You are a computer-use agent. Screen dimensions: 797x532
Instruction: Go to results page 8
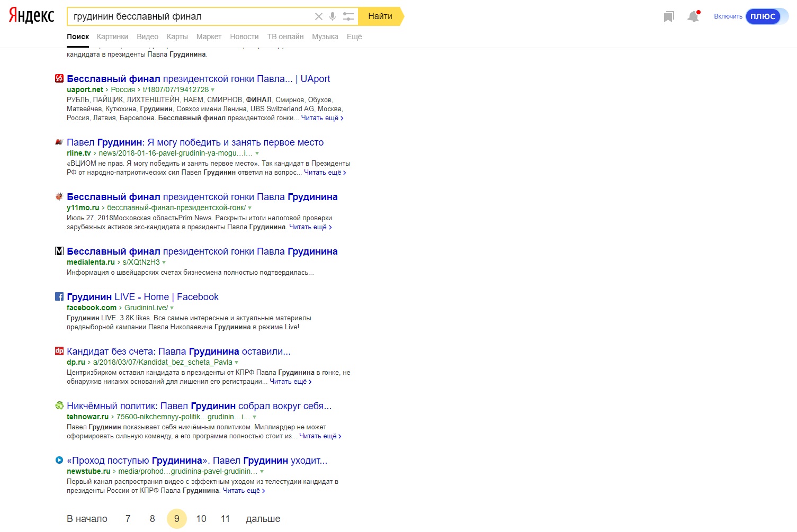pyautogui.click(x=153, y=519)
